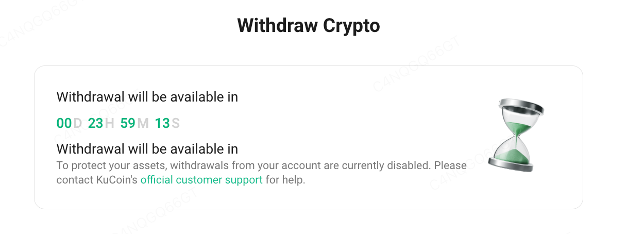Click the word "Crypto" in the page title
This screenshot has width=644, height=234.
[351, 25]
